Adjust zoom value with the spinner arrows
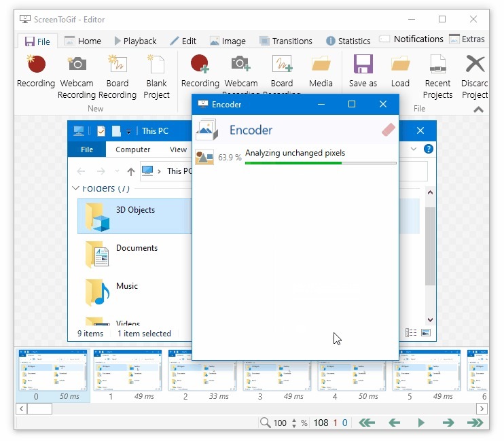Viewport: 504px width, 441px height. pyautogui.click(x=294, y=423)
